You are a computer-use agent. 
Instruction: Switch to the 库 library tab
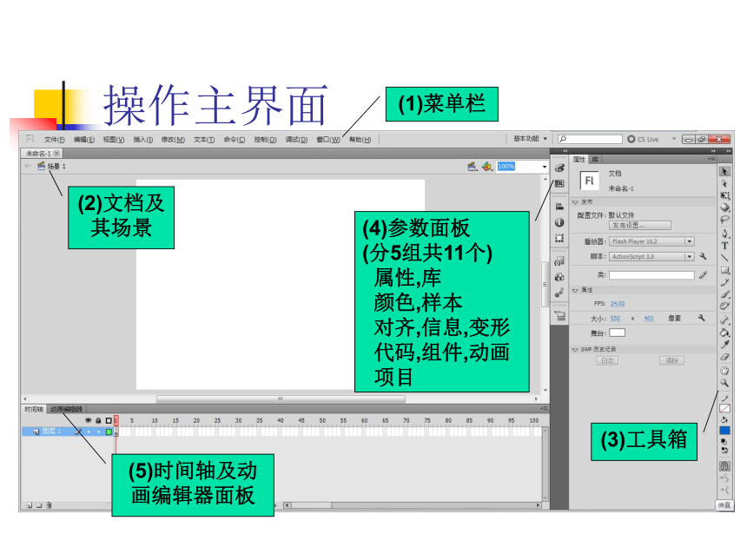pyautogui.click(x=595, y=160)
